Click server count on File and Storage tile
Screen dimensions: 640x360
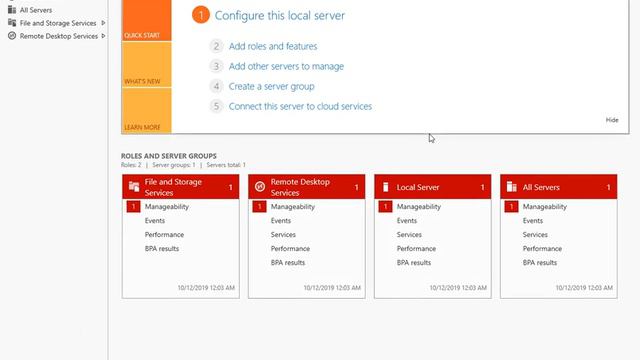230,187
